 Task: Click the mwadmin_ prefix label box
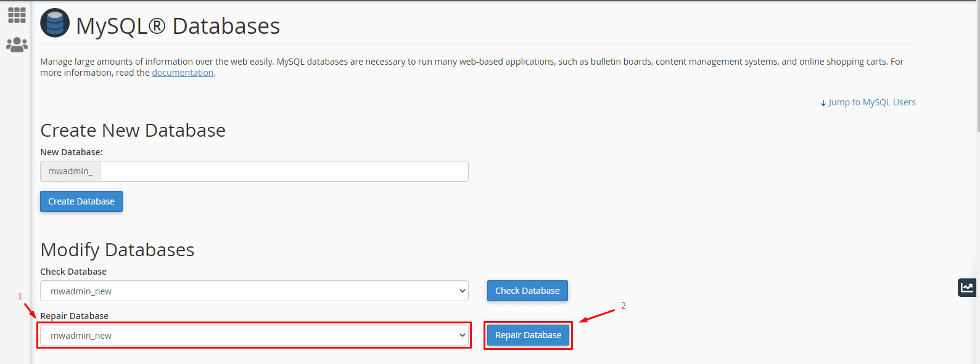(x=70, y=171)
